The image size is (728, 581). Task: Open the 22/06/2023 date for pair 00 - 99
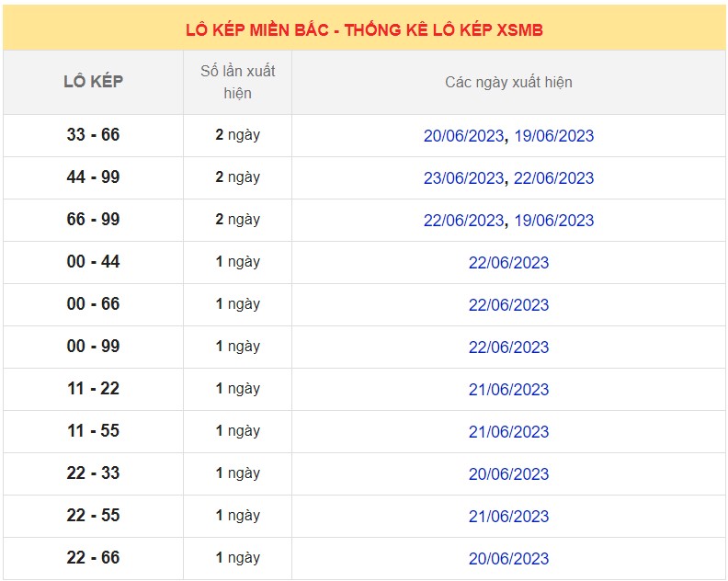click(509, 347)
